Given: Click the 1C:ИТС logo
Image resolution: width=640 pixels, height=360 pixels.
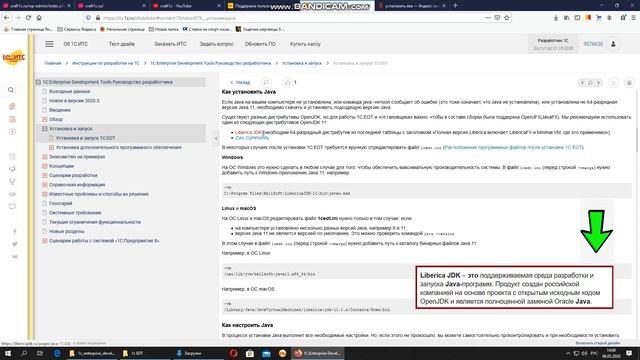Looking at the screenshot, I should tap(13, 58).
